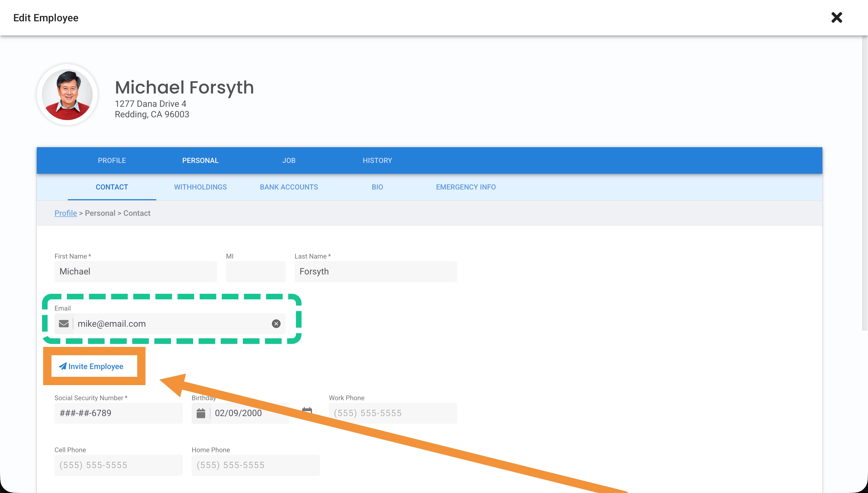The width and height of the screenshot is (868, 493).
Task: Follow the Profile breadcrumb link
Action: pos(66,213)
